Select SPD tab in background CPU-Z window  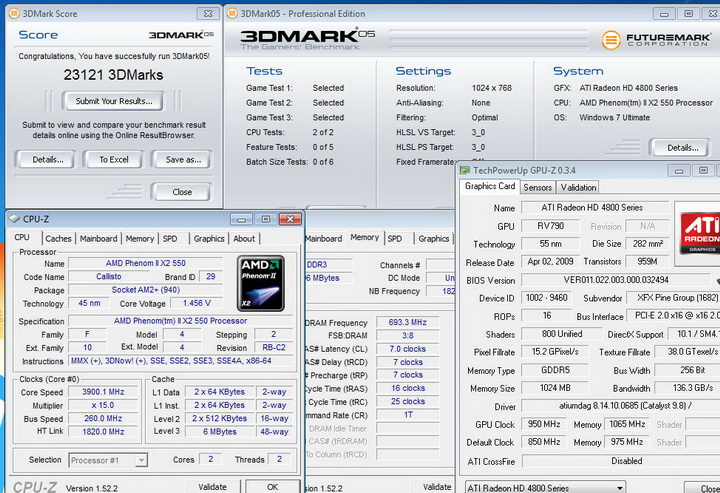point(394,239)
